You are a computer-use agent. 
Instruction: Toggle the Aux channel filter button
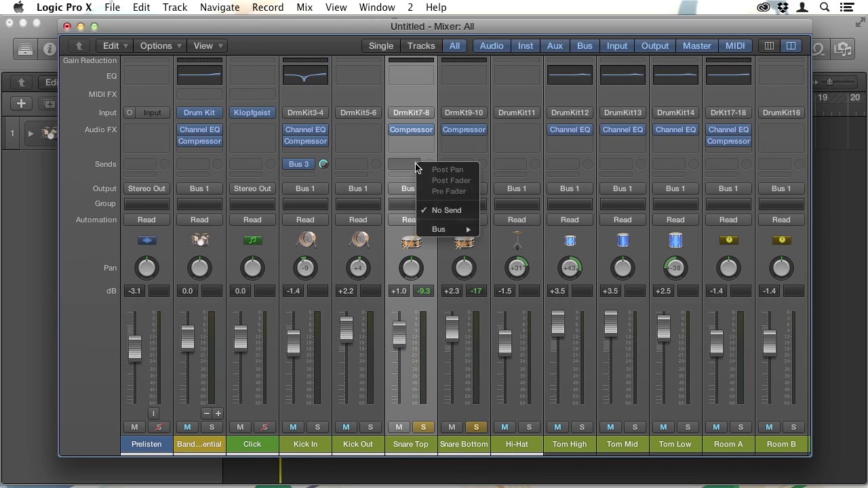(555, 46)
